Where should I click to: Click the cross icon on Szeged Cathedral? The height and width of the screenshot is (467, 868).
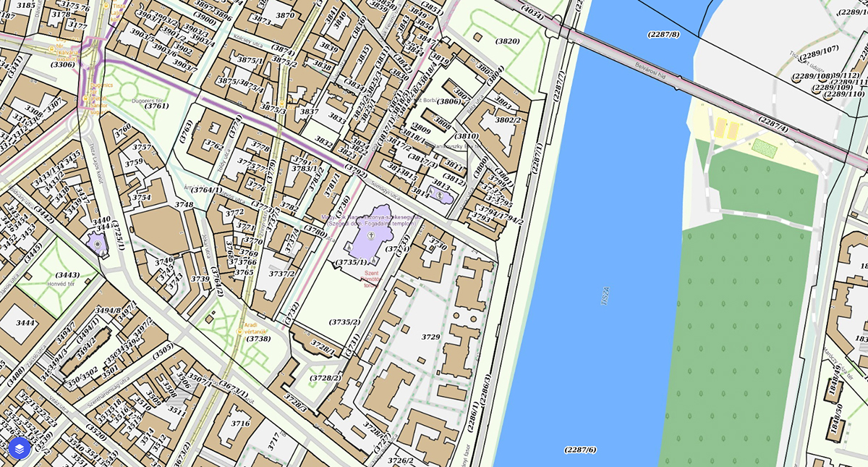pyautogui.click(x=371, y=236)
